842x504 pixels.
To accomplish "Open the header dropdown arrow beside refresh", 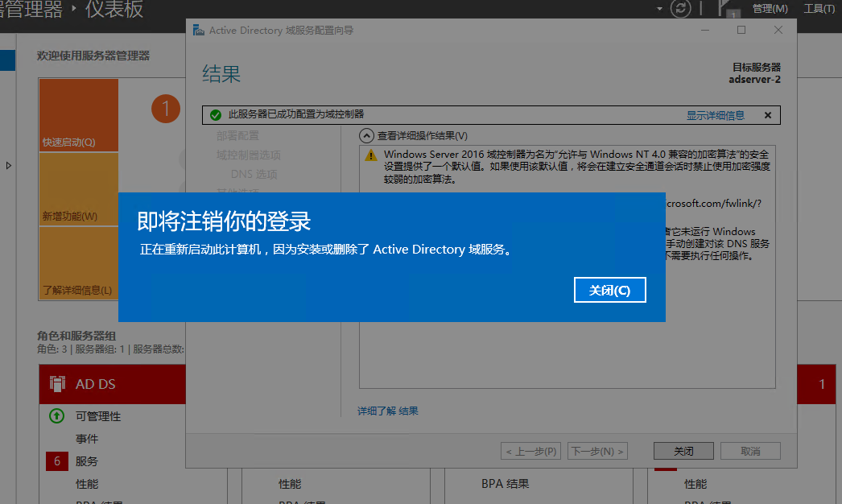I will (x=659, y=9).
